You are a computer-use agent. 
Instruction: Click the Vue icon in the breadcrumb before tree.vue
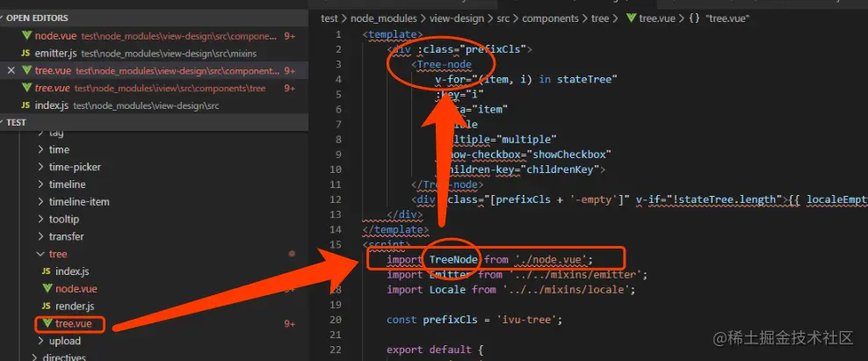pyautogui.click(x=631, y=18)
